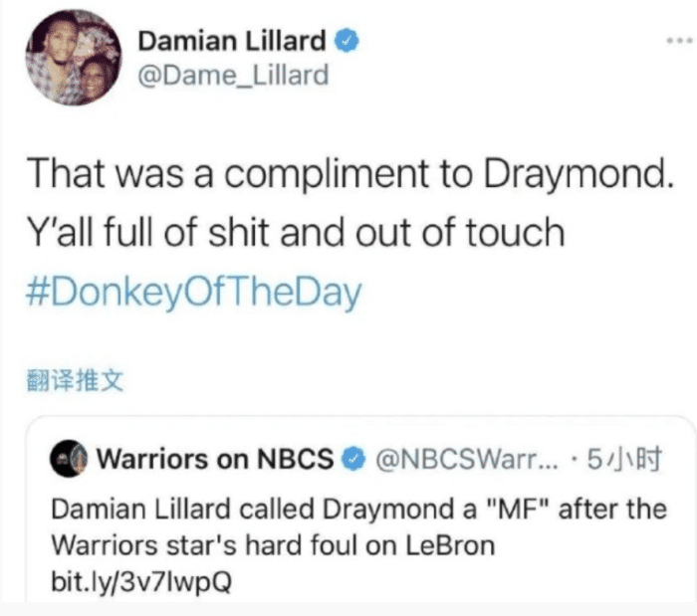Open the @Dame_Lillard handle link

pos(233,75)
